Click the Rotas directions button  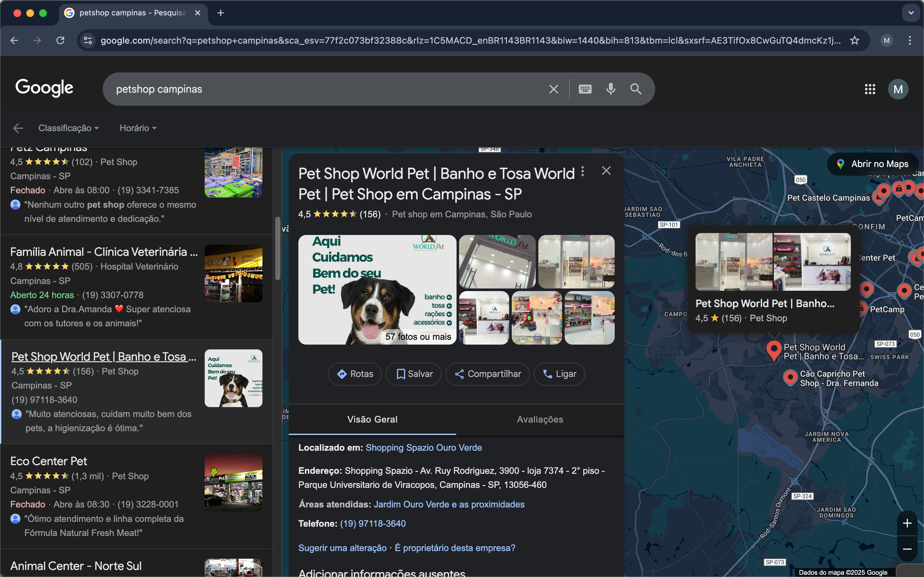point(355,374)
